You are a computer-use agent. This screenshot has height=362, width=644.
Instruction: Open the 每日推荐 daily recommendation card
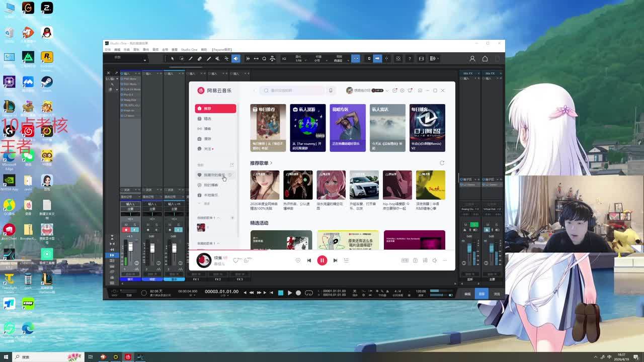[268, 128]
